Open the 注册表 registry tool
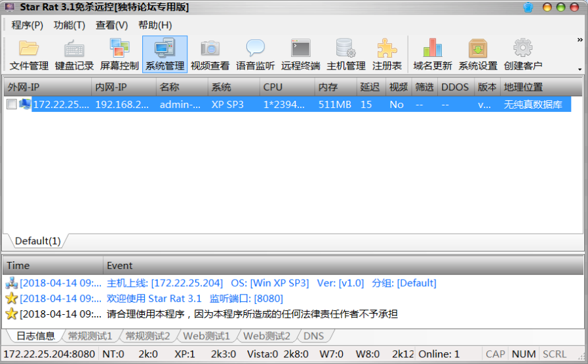This screenshot has height=364, width=588. [387, 55]
